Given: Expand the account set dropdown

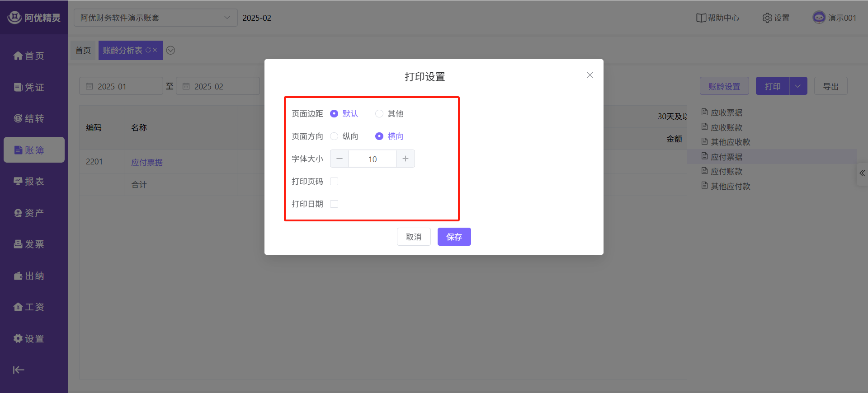Looking at the screenshot, I should [x=227, y=18].
